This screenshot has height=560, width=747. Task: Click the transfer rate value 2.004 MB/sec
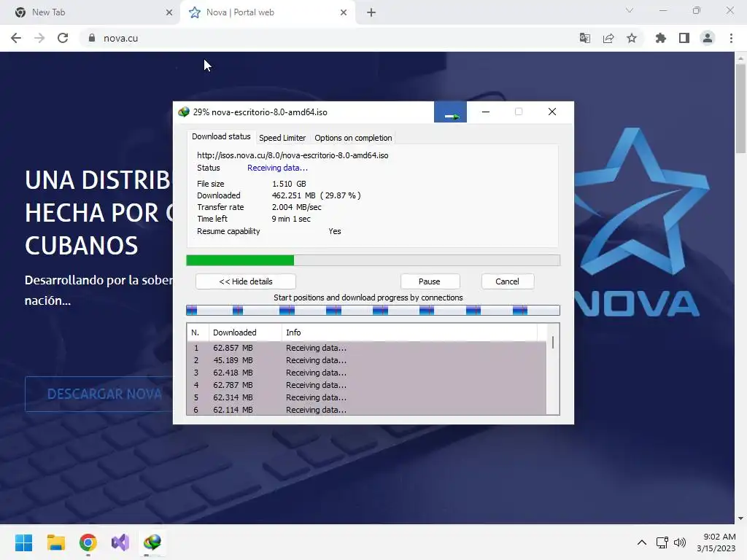296,207
